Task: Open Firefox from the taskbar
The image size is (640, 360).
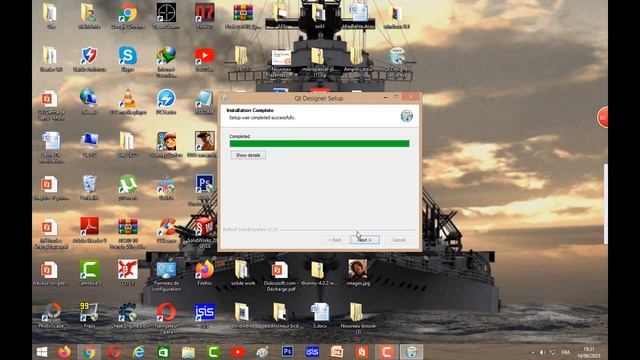Action: 64,352
